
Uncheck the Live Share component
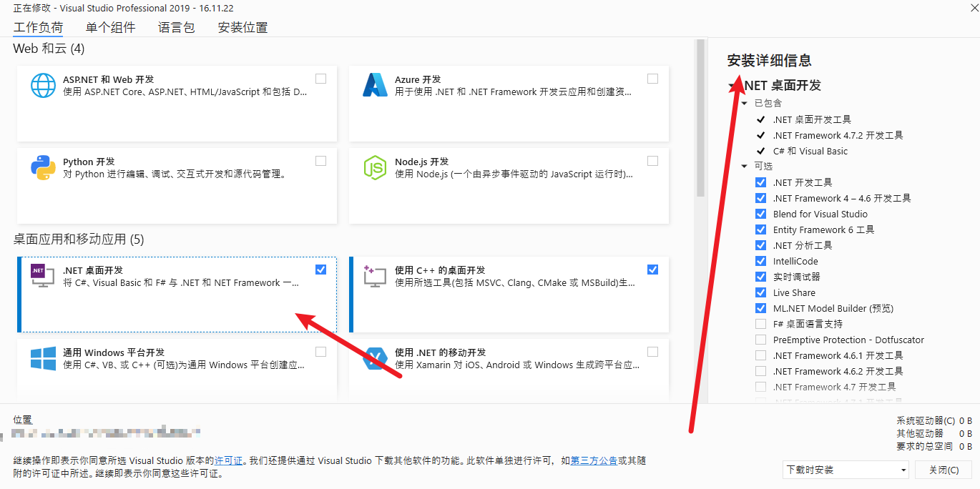[760, 292]
